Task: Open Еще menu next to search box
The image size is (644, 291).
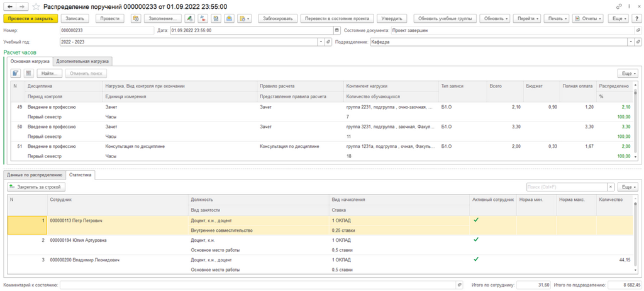Action: tap(628, 187)
